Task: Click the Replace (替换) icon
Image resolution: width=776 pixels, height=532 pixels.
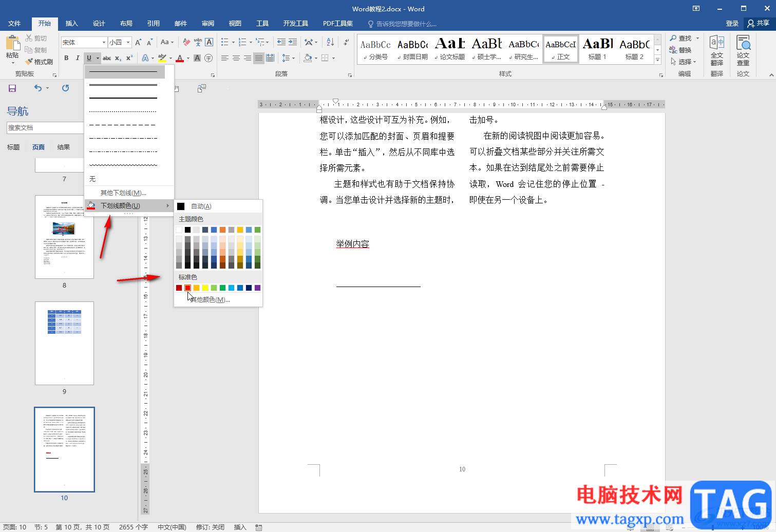Action: (x=673, y=50)
